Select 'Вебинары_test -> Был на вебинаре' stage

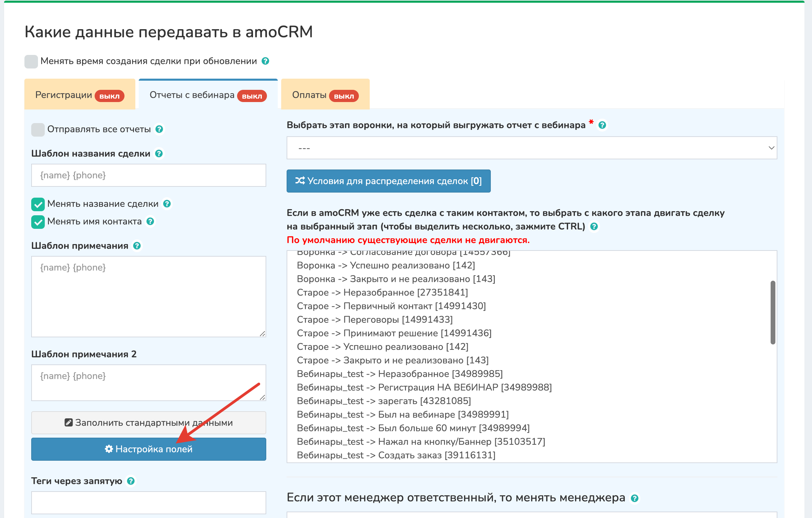point(403,415)
